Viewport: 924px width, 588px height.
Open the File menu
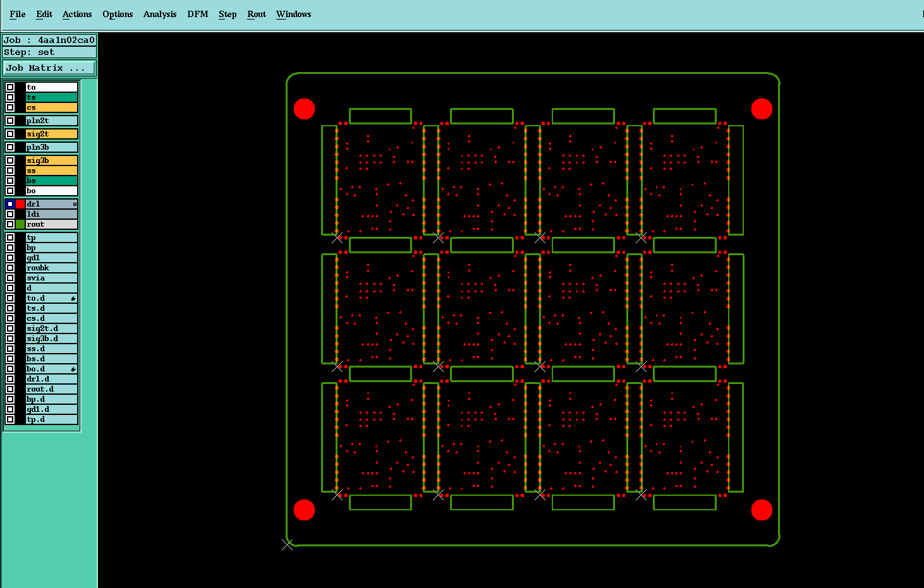(x=18, y=14)
